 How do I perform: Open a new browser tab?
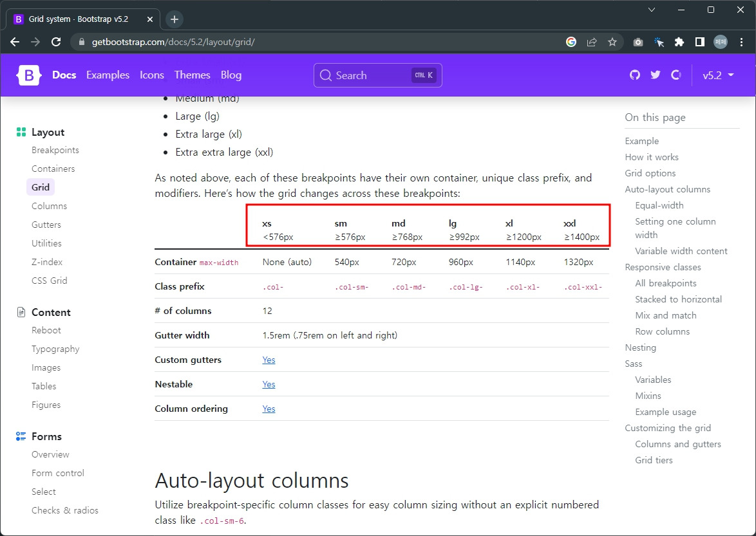point(175,19)
